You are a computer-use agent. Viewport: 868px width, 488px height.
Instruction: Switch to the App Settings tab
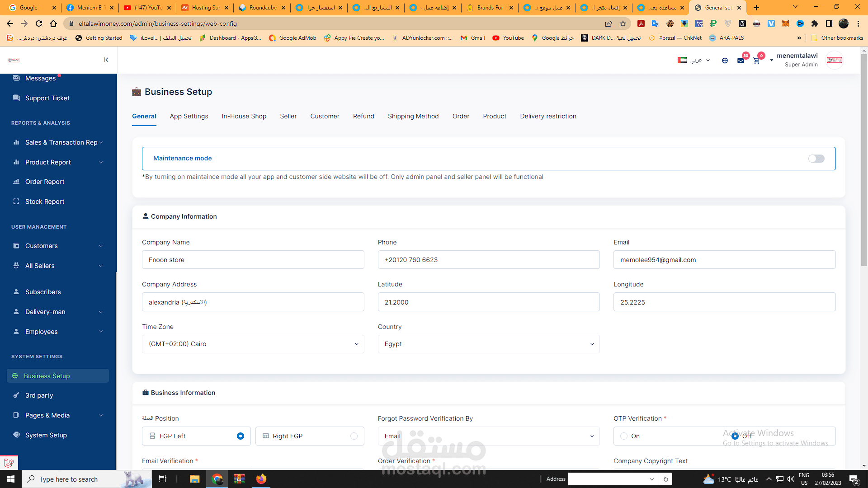point(189,116)
